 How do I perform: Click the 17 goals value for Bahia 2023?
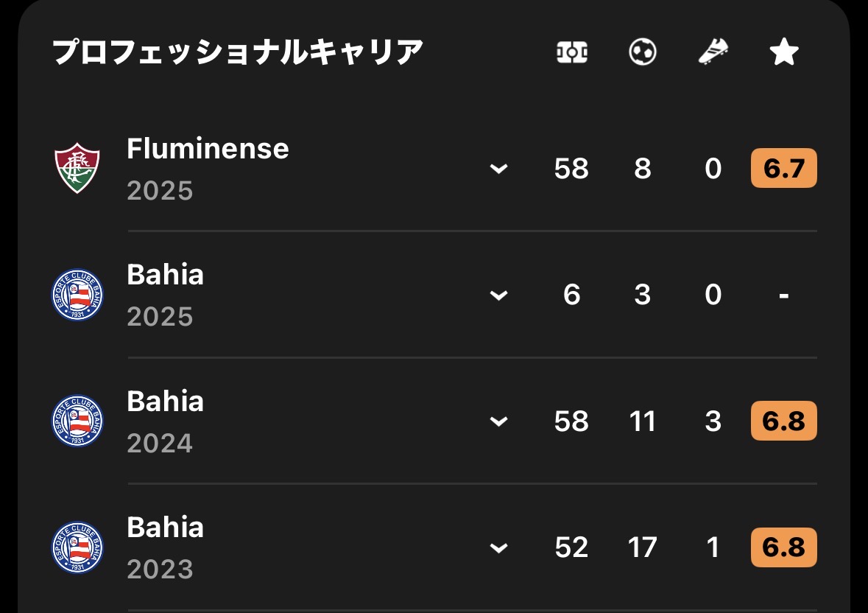pos(643,547)
